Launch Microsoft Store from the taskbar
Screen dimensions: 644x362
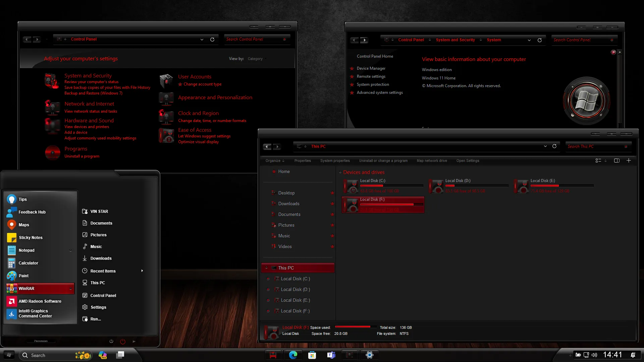[312, 355]
